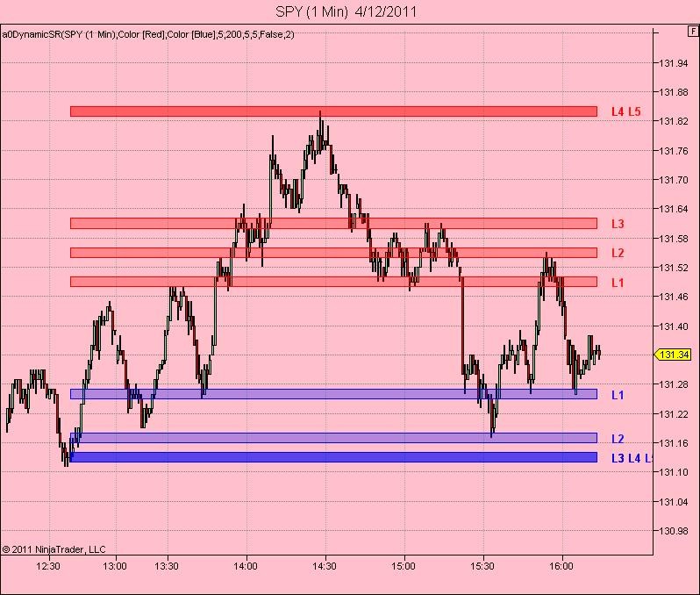Select the red L3 resistance zone
This screenshot has width=700, height=595.
(333, 224)
